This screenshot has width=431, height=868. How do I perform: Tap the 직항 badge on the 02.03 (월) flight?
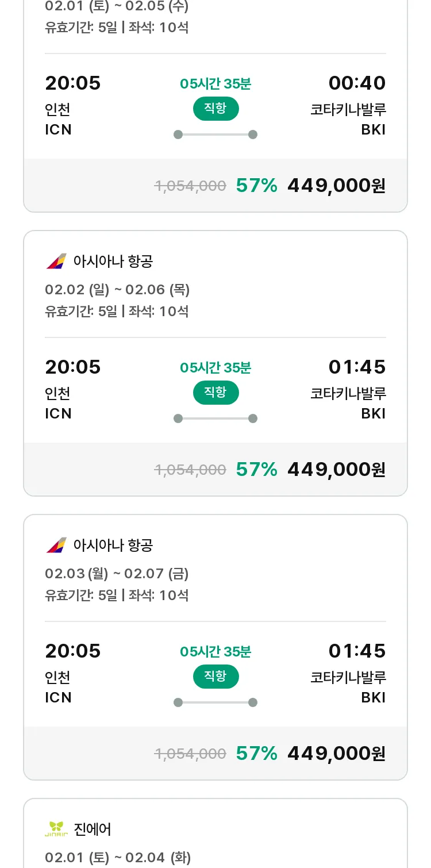[x=215, y=677]
